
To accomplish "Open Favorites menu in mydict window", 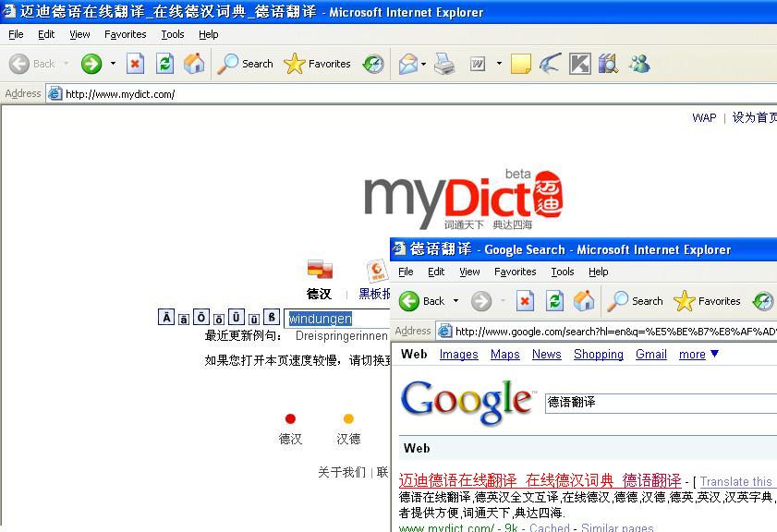I will pos(125,34).
